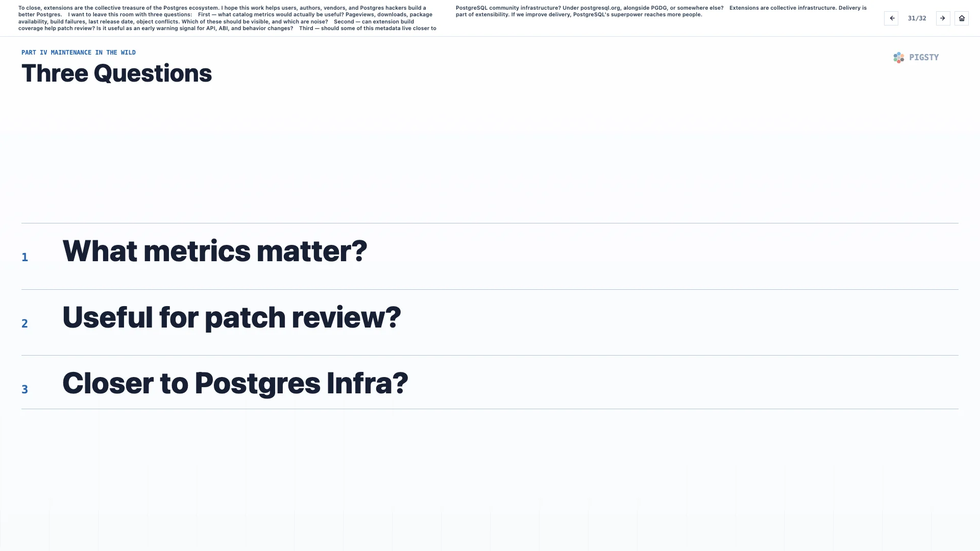
Task: Select the 'Closer to Postgres Infra?' question
Action: click(x=235, y=384)
